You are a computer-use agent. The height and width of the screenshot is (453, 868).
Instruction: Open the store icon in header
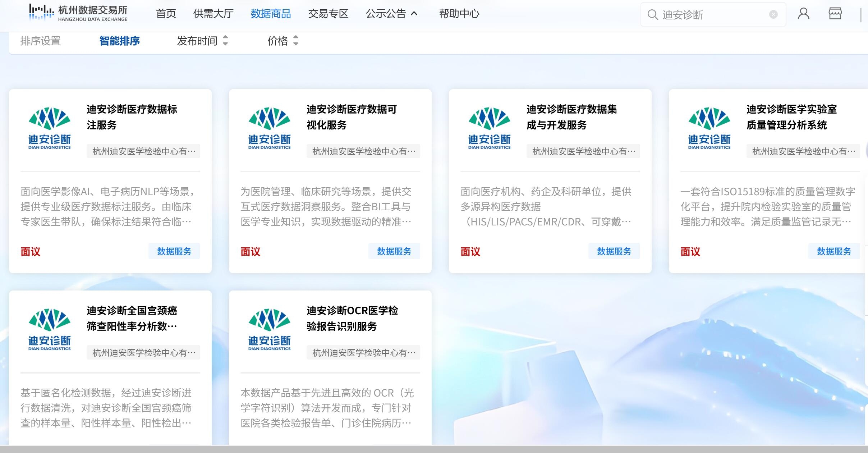835,14
